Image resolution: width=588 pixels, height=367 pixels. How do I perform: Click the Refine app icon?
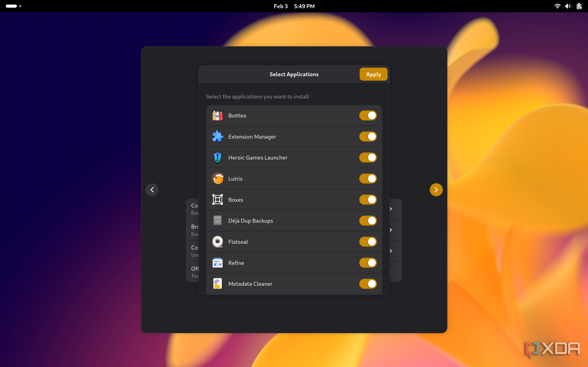217,263
